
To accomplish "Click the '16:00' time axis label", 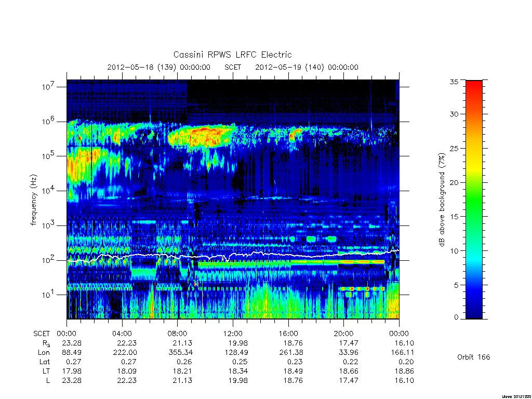I will 288,334.
